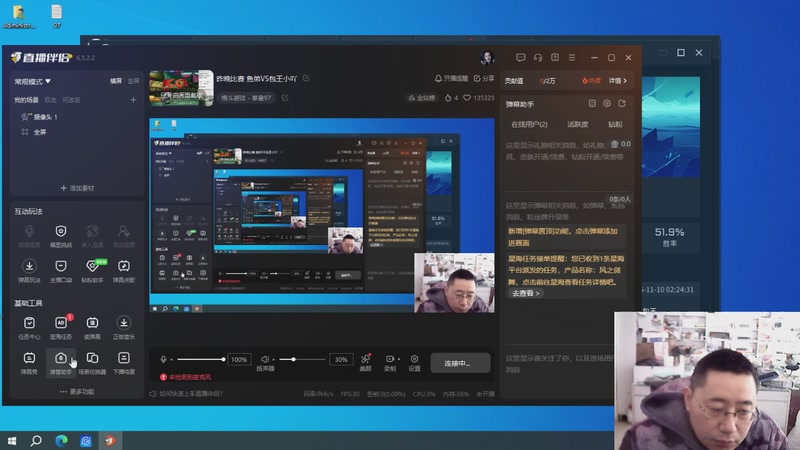Click the refresh icon in 弹幕助手 panel
The width and height of the screenshot is (800, 450).
pos(622,104)
